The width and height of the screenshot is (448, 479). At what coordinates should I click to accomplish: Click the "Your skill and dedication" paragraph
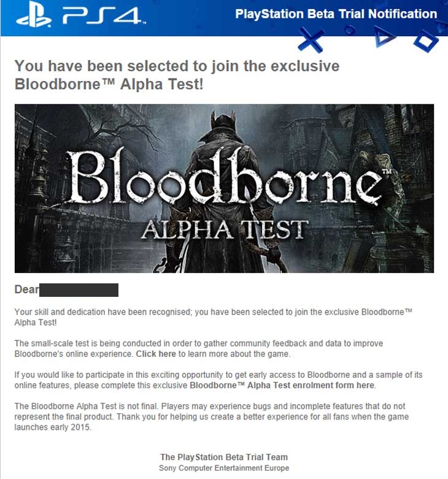214,317
